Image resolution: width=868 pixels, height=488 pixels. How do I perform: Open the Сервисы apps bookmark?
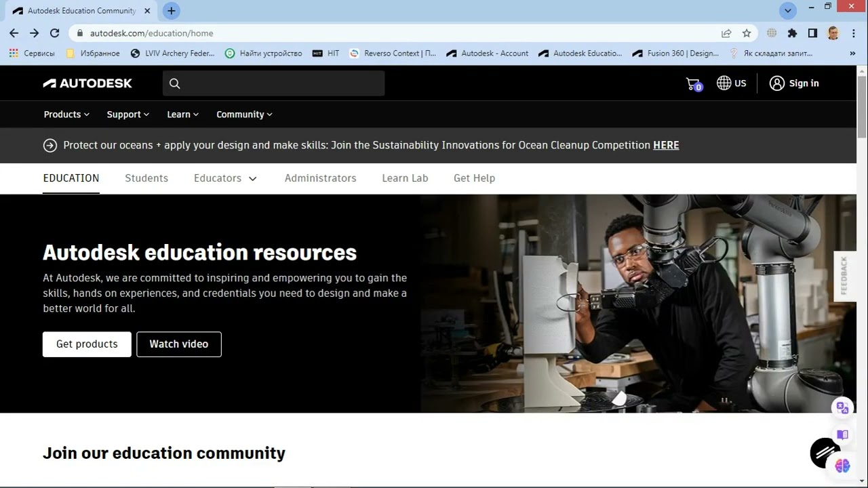pyautogui.click(x=33, y=53)
